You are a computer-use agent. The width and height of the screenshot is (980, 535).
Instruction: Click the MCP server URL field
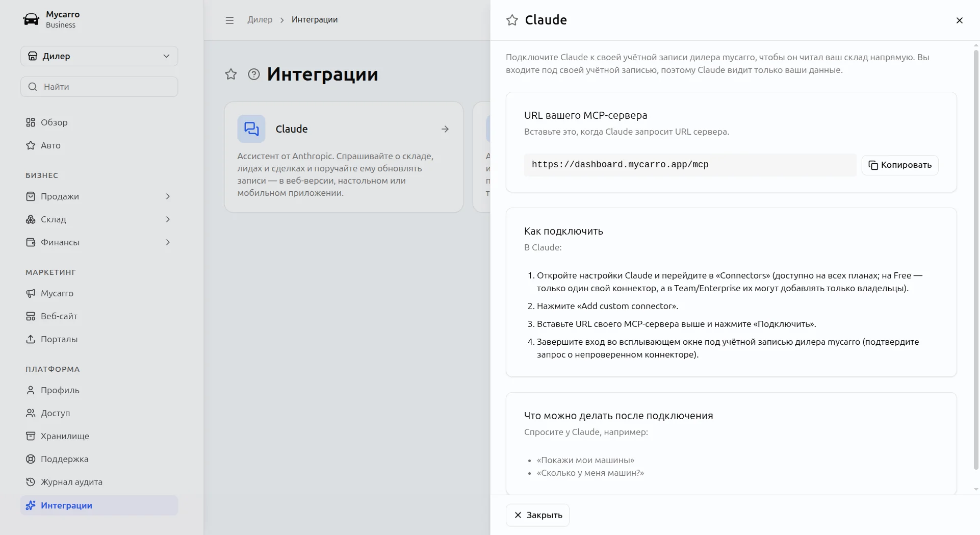tap(690, 165)
